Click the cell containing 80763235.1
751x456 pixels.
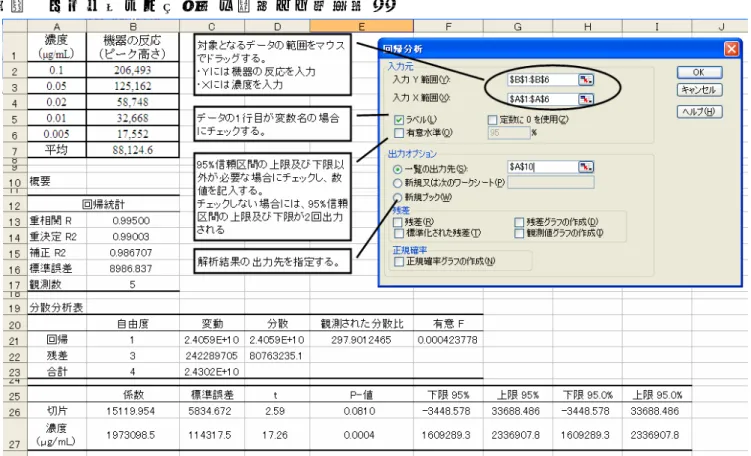(x=277, y=356)
